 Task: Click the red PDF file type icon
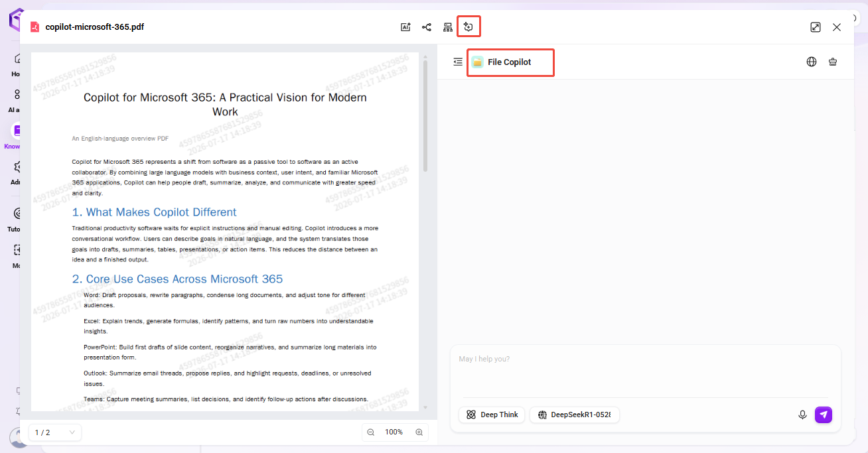pos(35,27)
